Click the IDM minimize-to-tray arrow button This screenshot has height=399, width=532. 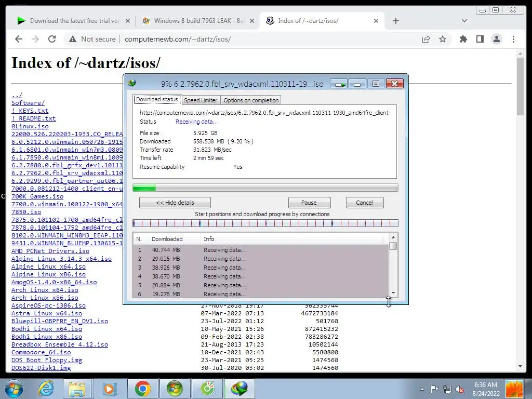pyautogui.click(x=339, y=84)
